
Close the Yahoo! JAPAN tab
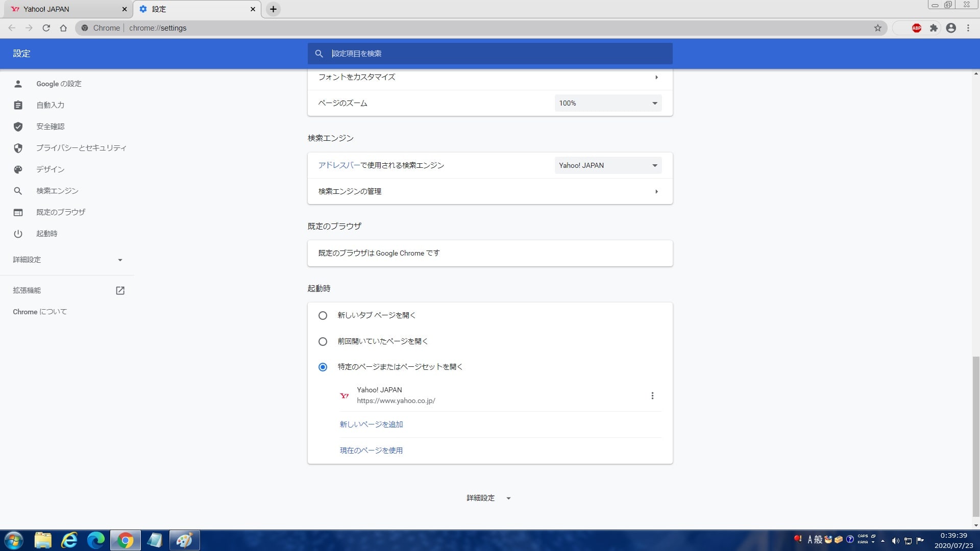(124, 9)
